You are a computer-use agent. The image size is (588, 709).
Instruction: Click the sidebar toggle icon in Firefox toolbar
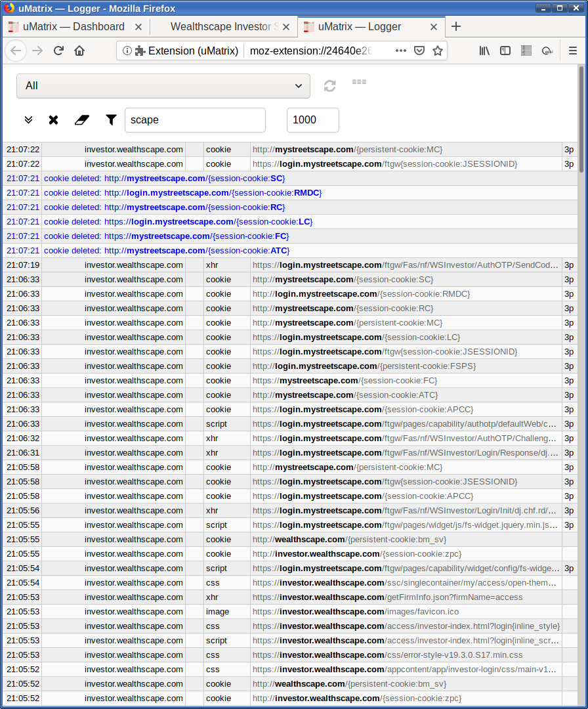[505, 51]
